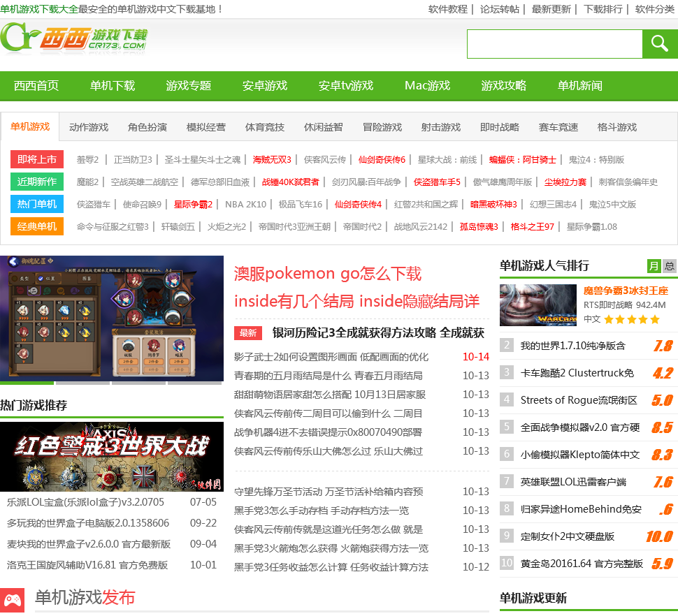Go to 游戏攻略 in navigation

[x=504, y=85]
